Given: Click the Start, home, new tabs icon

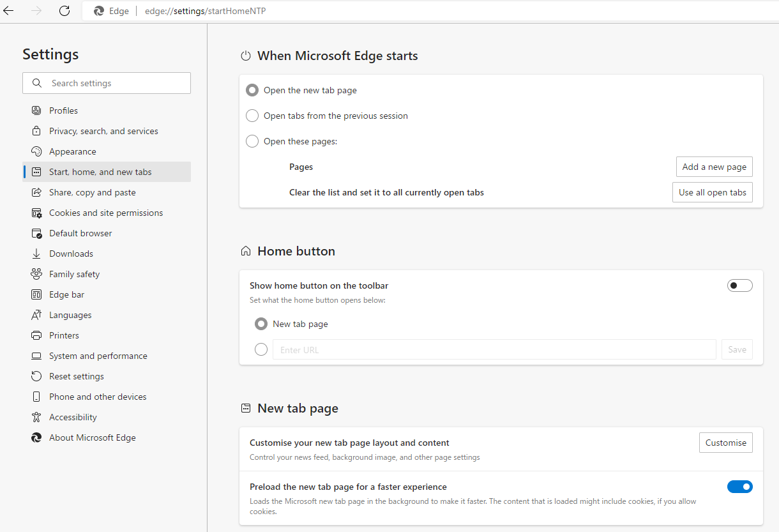Looking at the screenshot, I should point(36,172).
